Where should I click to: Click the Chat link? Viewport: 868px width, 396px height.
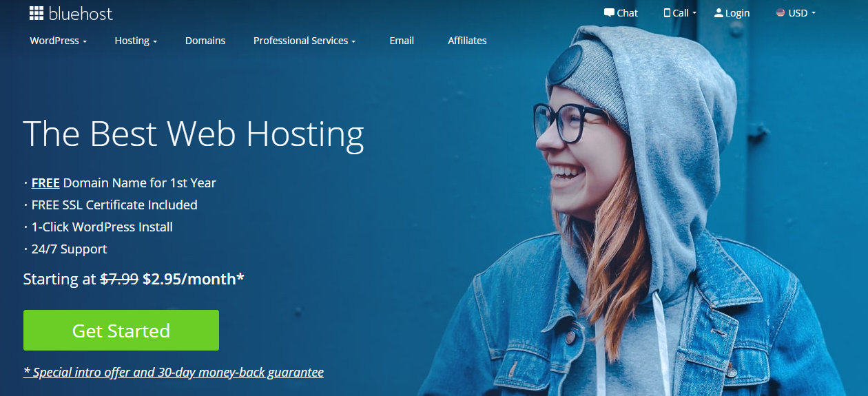[x=621, y=13]
